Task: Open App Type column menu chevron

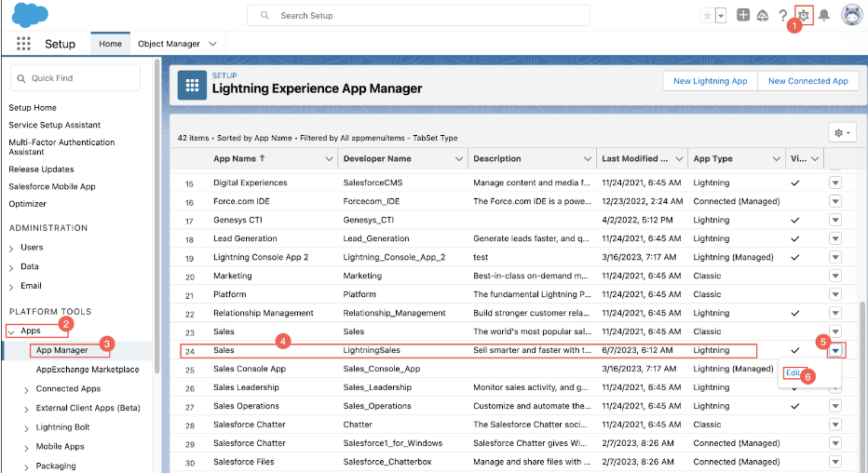Action: [x=776, y=159]
